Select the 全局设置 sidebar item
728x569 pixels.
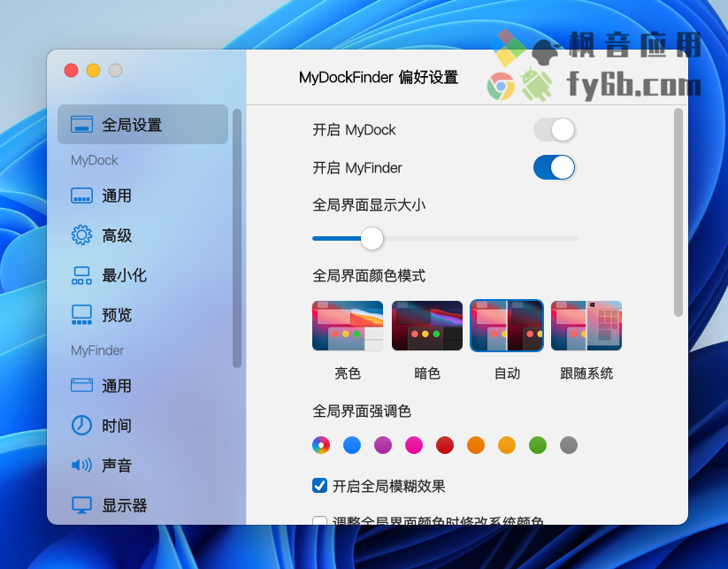click(x=142, y=125)
